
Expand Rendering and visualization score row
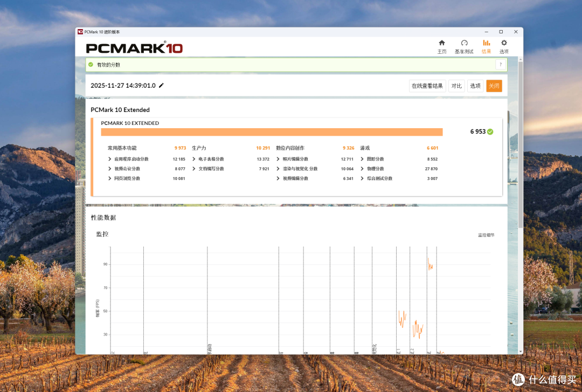278,169
